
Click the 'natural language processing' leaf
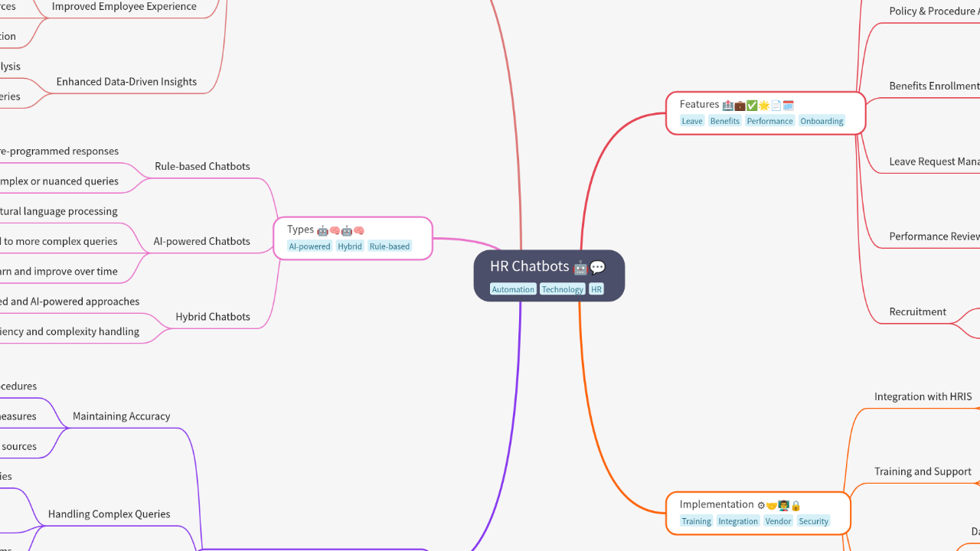(x=59, y=211)
